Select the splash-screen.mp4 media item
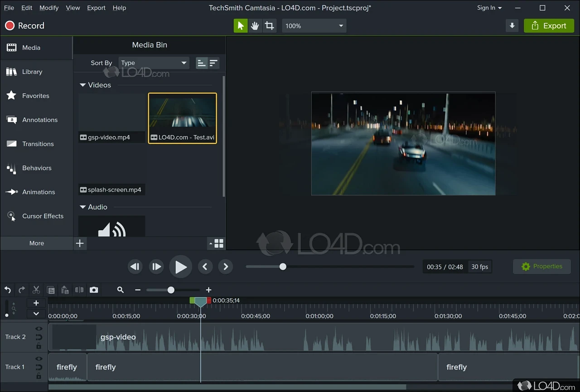Screen dimensions: 580x392 coord(112,170)
